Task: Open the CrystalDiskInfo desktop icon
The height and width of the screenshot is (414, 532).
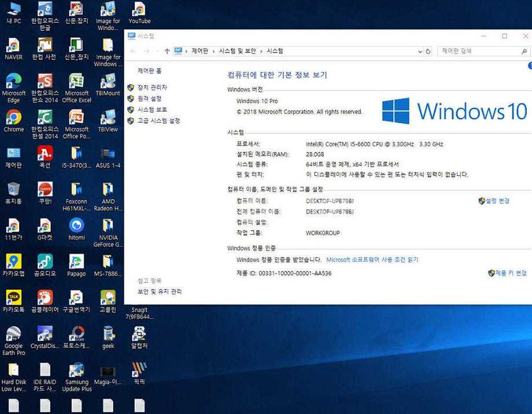Action: 45,337
